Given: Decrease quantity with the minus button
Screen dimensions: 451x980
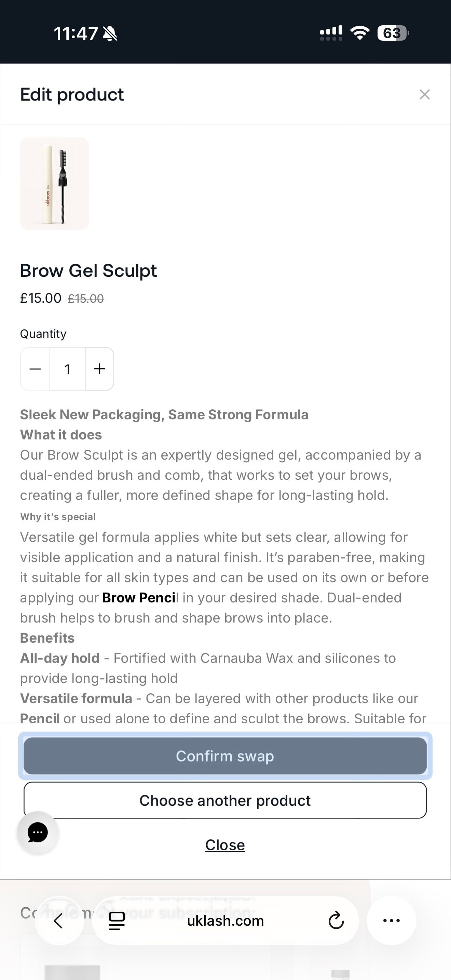Looking at the screenshot, I should [x=35, y=369].
